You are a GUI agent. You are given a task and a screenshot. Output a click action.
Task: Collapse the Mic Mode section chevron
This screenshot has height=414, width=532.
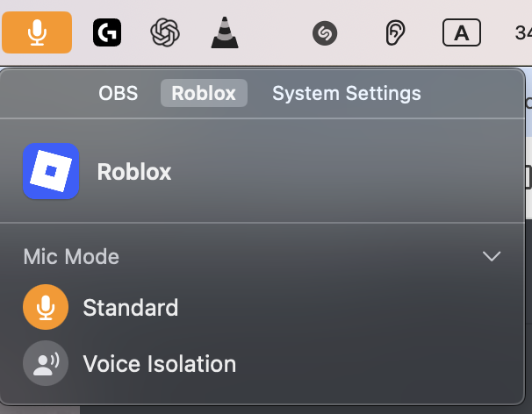(492, 256)
